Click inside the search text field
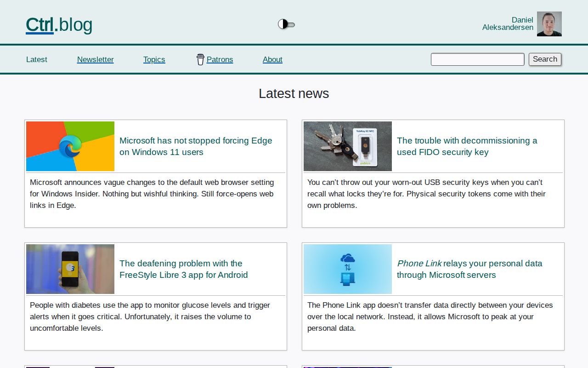Image resolution: width=588 pixels, height=368 pixels. click(x=477, y=59)
